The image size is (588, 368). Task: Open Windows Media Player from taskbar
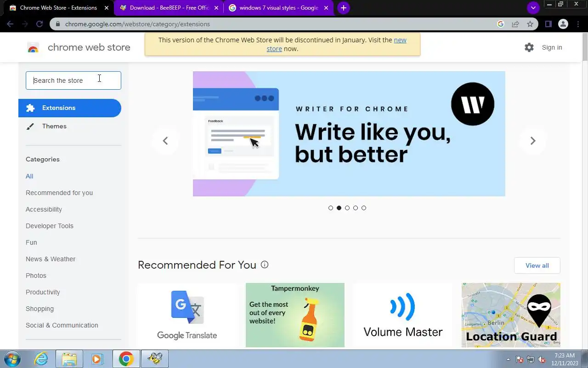click(x=97, y=359)
